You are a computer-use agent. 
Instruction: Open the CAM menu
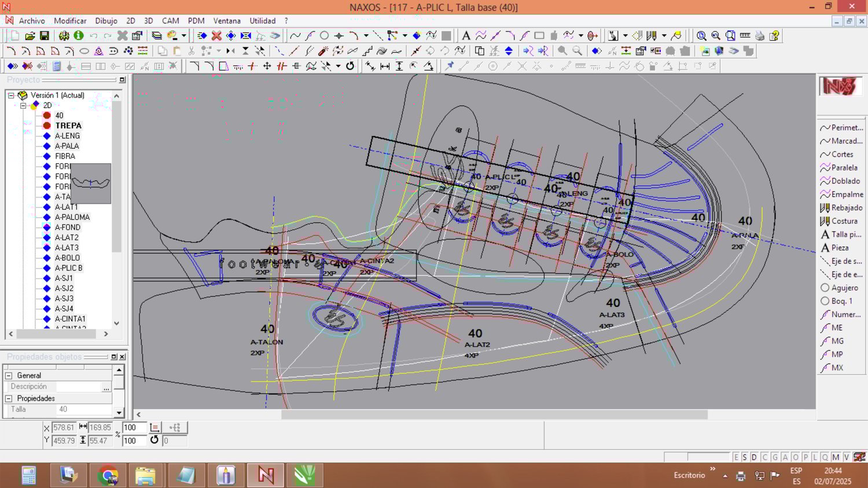pyautogui.click(x=170, y=21)
